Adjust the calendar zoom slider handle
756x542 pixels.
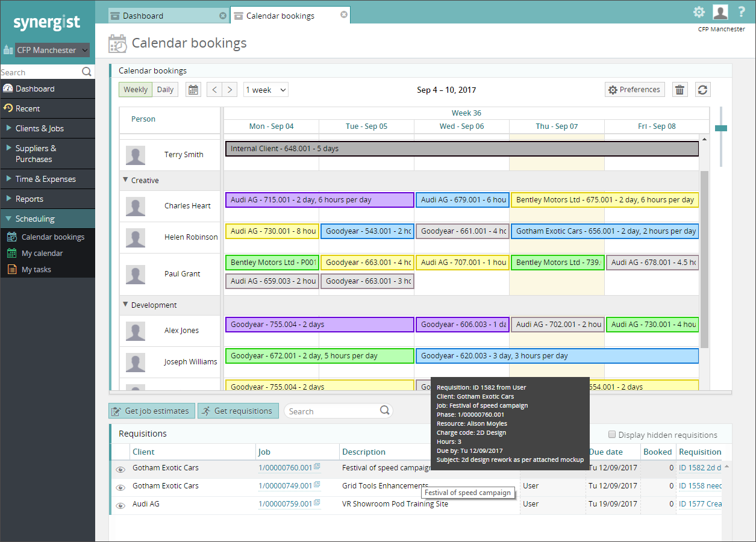click(721, 128)
